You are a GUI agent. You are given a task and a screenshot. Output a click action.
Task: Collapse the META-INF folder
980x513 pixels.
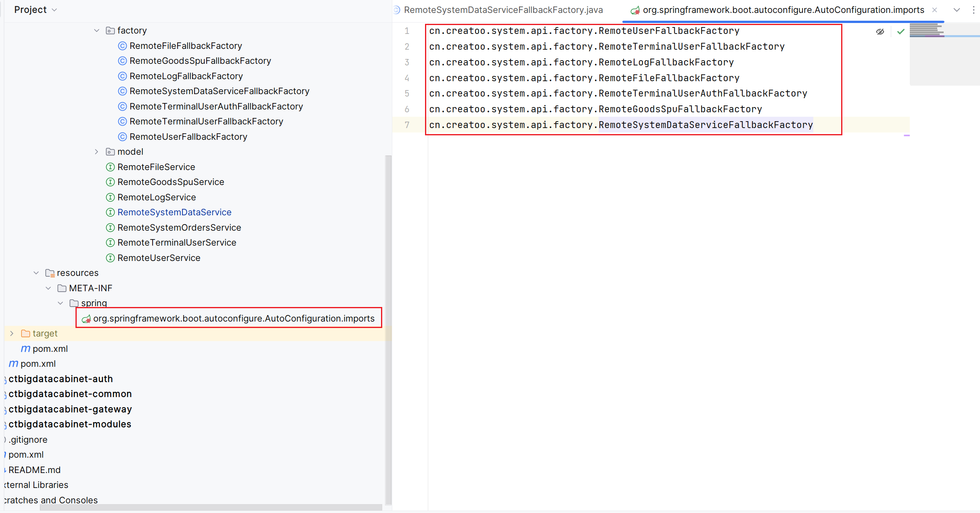pos(48,288)
